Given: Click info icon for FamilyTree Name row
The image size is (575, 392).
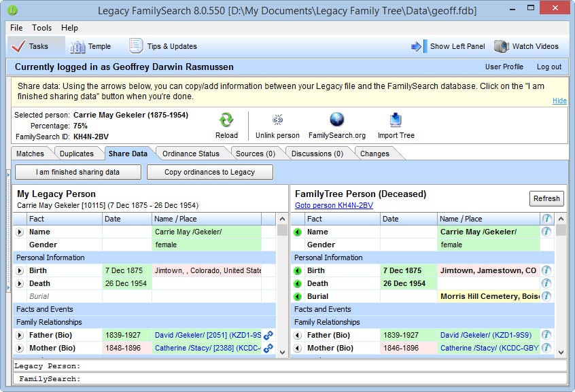Looking at the screenshot, I should (546, 232).
